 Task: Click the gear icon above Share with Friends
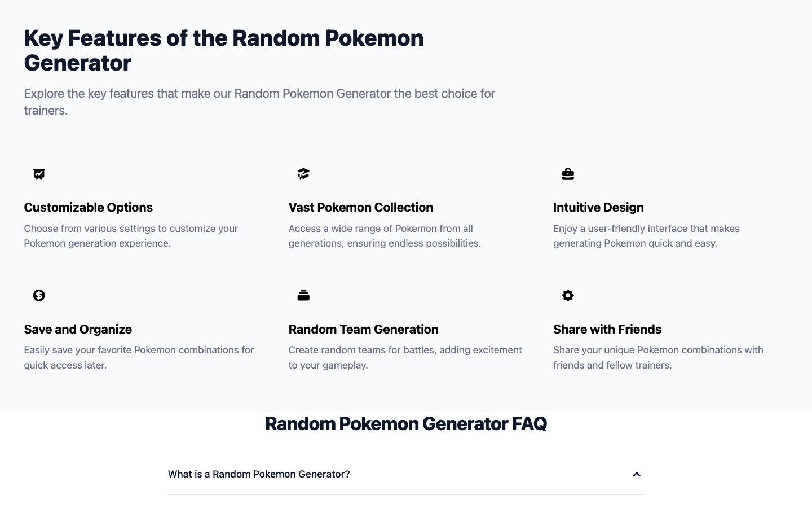tap(568, 295)
